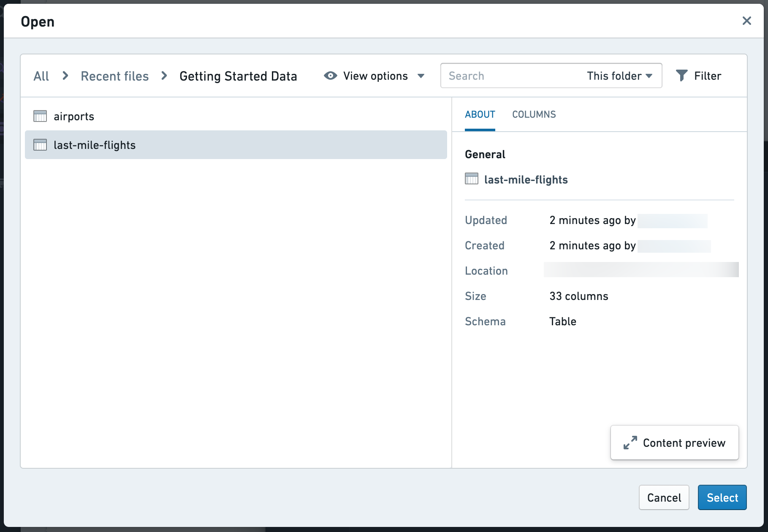Click the Created 2 minutes ago text
The image size is (768, 532).
pyautogui.click(x=592, y=246)
